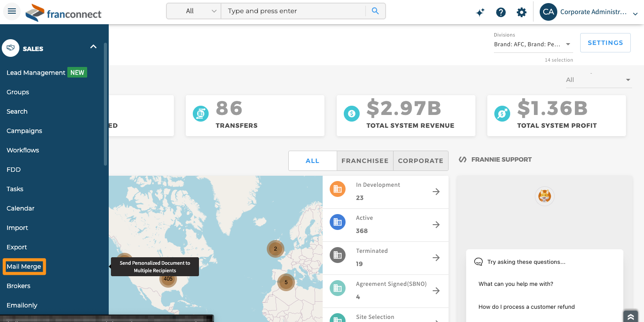Collapse the Sales menu section
Screen dimensions: 644x322
93,47
